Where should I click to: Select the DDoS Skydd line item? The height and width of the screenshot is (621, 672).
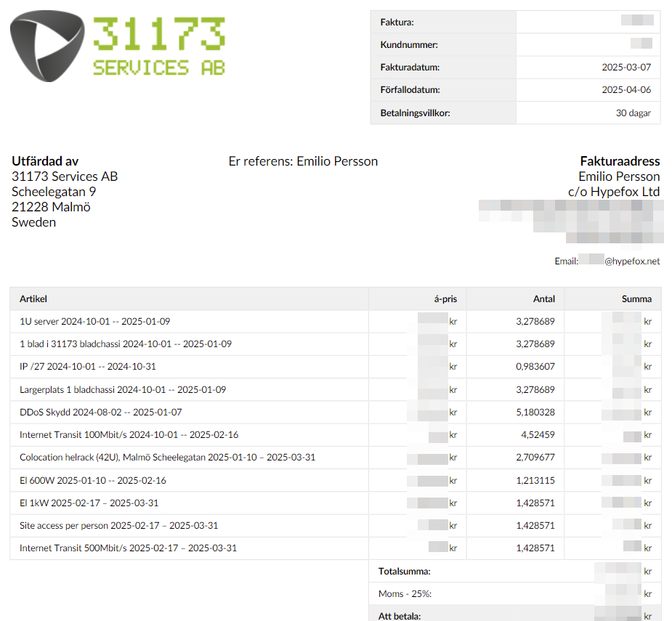point(100,412)
